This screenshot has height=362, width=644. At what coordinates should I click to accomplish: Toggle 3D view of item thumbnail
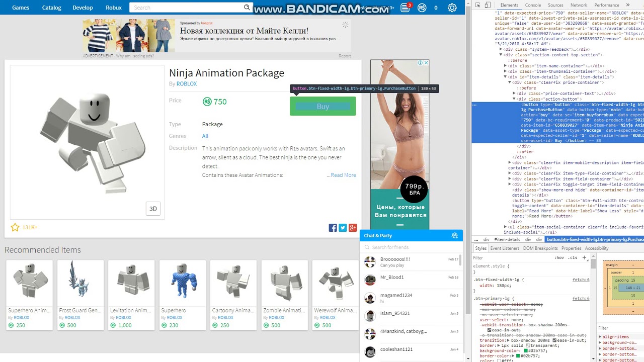[x=153, y=209]
